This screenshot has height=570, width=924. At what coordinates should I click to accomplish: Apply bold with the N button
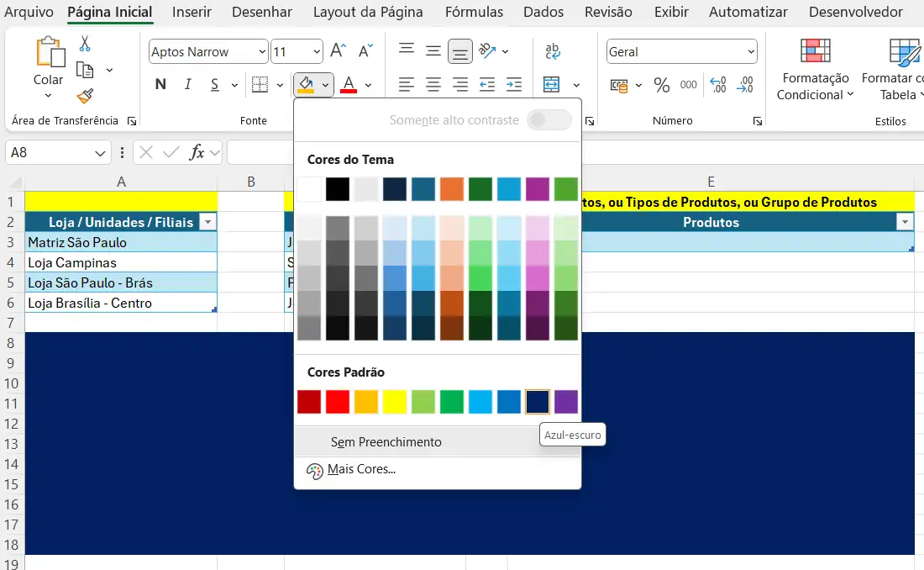pos(160,84)
